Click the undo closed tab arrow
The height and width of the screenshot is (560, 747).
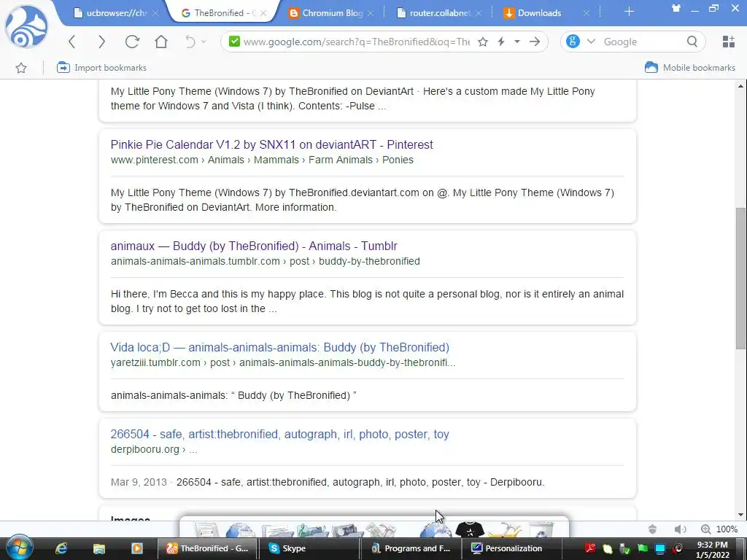click(x=190, y=42)
